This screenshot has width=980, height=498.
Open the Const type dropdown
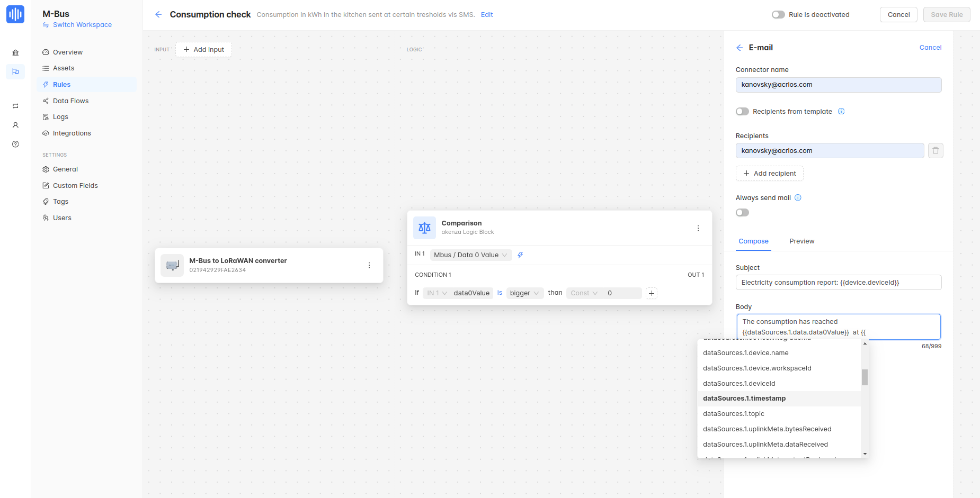[584, 293]
